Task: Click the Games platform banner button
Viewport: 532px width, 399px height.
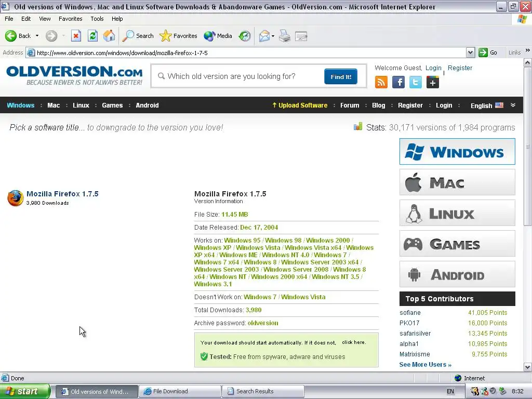Action: [x=457, y=243]
